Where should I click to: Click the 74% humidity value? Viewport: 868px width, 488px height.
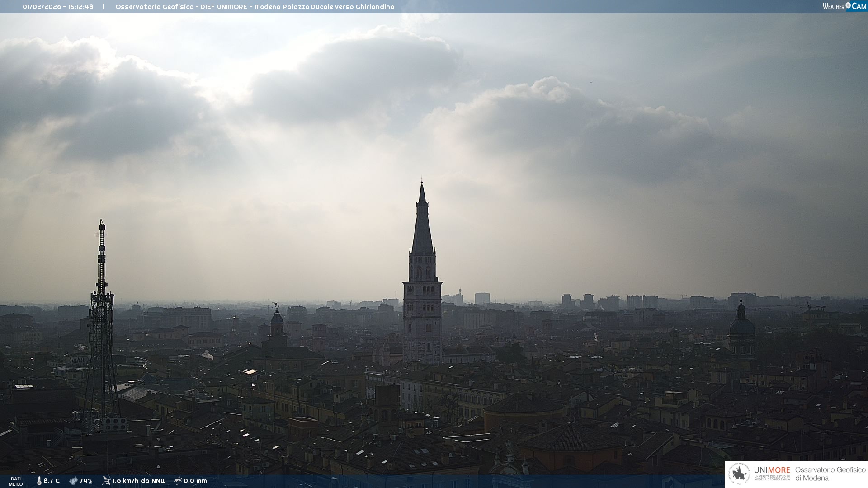pos(86,481)
